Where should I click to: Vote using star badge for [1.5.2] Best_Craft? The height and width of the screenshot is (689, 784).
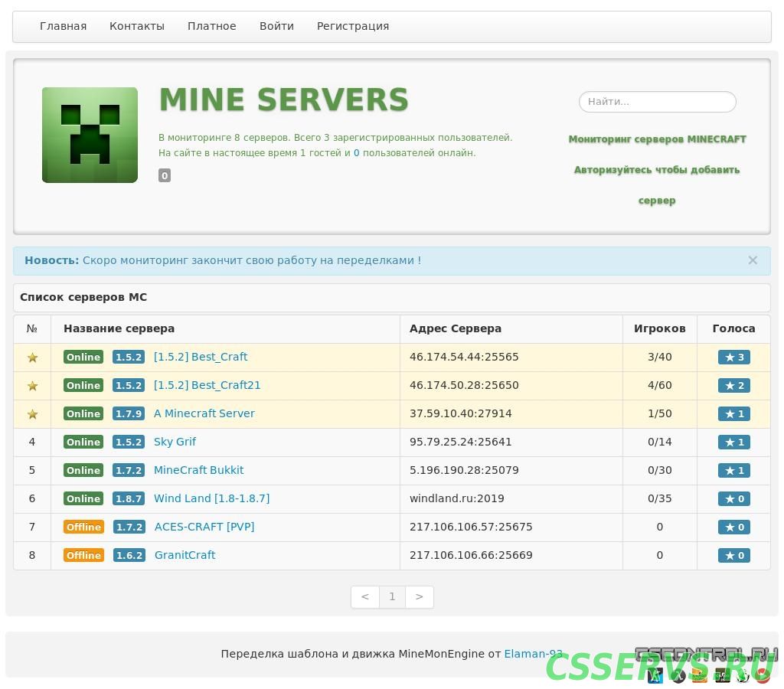click(x=734, y=358)
